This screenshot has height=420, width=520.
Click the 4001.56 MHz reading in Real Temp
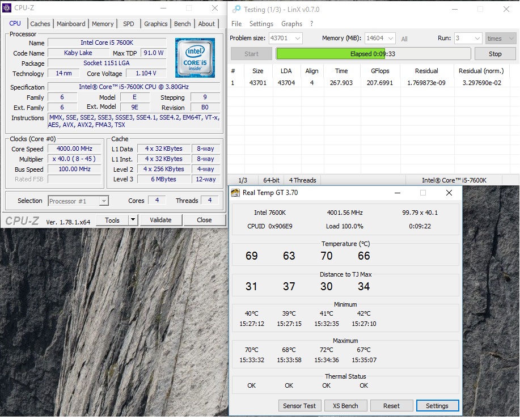345,213
